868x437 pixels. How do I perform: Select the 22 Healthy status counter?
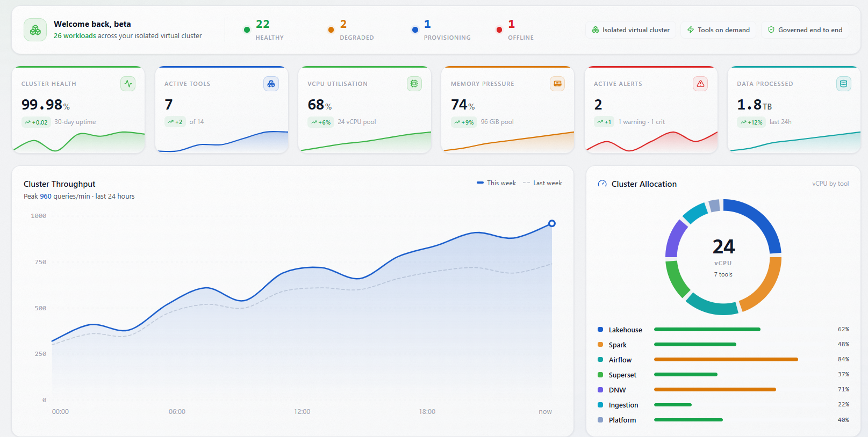(x=263, y=30)
